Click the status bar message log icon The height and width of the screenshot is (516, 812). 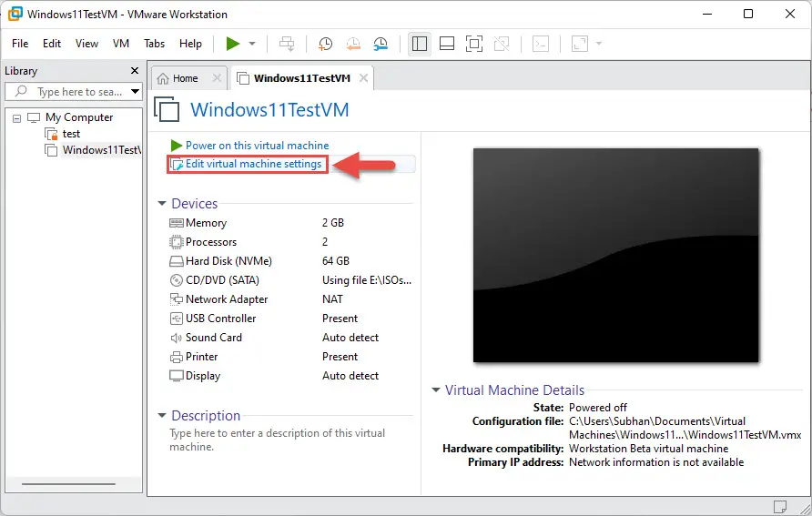[x=780, y=506]
